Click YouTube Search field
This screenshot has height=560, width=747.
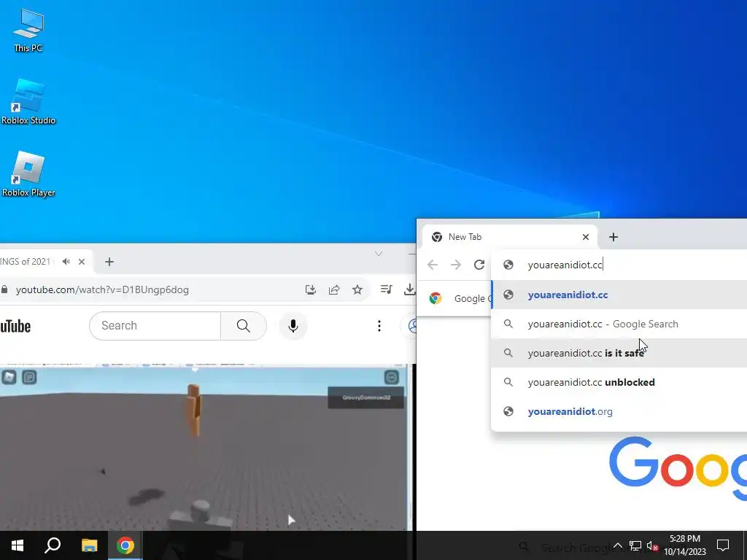coord(155,326)
